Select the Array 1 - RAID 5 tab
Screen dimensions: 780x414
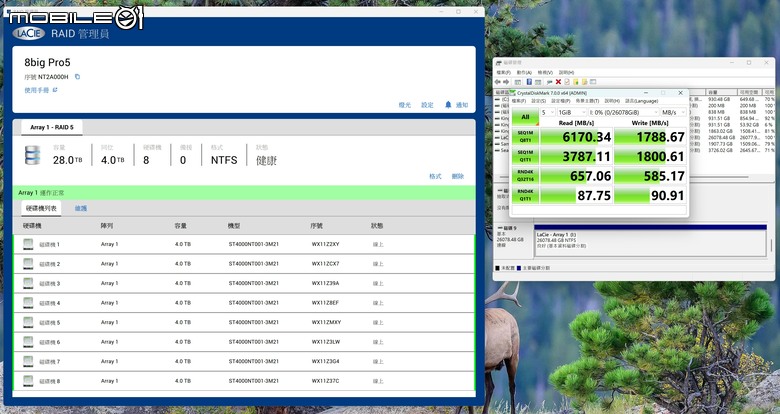click(x=52, y=127)
